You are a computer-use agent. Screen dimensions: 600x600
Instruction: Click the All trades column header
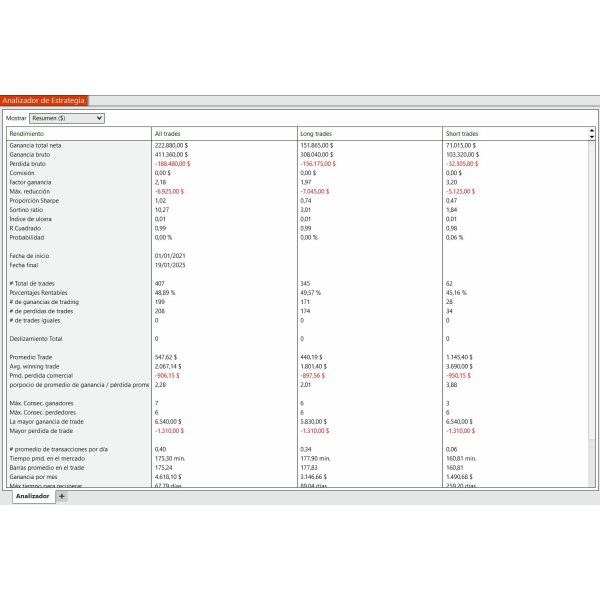pos(167,133)
